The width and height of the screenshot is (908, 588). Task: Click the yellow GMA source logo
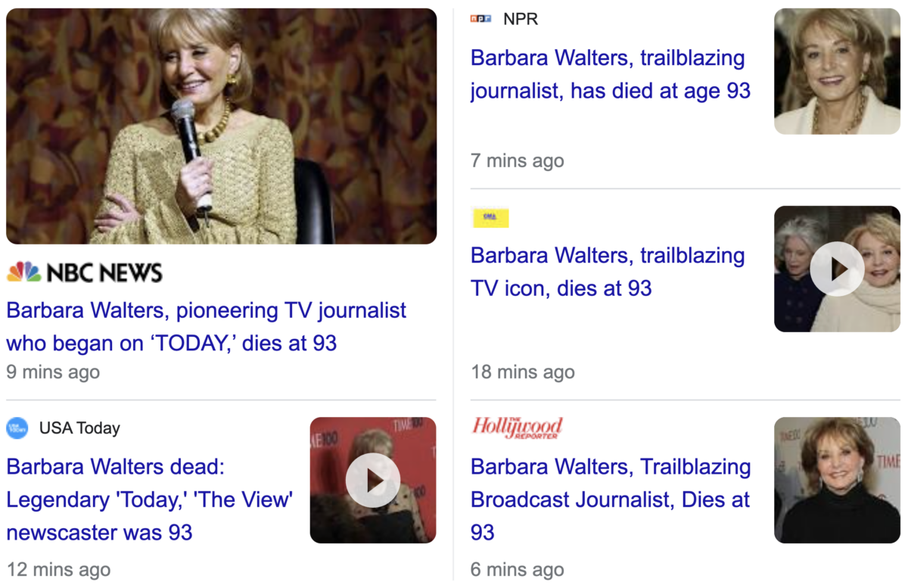click(x=490, y=218)
